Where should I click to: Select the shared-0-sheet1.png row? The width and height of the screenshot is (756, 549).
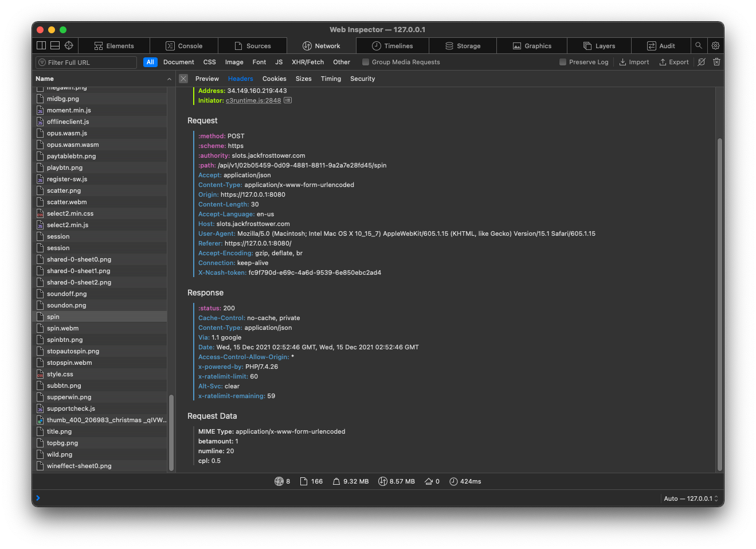(100, 271)
